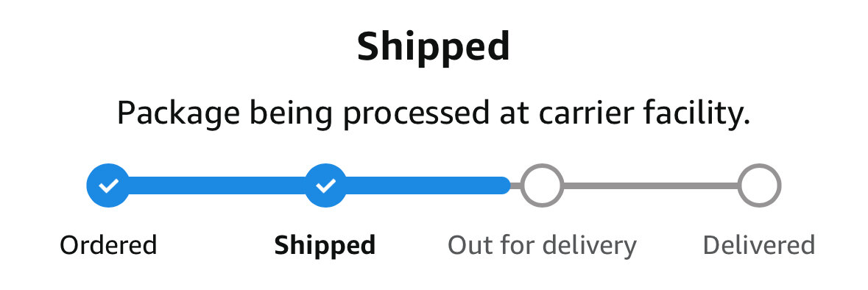Image resolution: width=868 pixels, height=290 pixels.
Task: Click the rounded end of blue progress fill
Action: pos(503,185)
